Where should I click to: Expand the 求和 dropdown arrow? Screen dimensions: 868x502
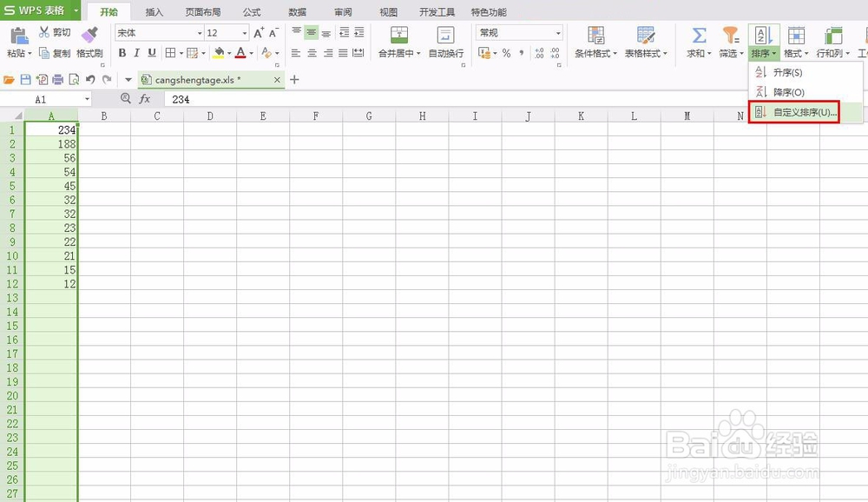click(709, 54)
